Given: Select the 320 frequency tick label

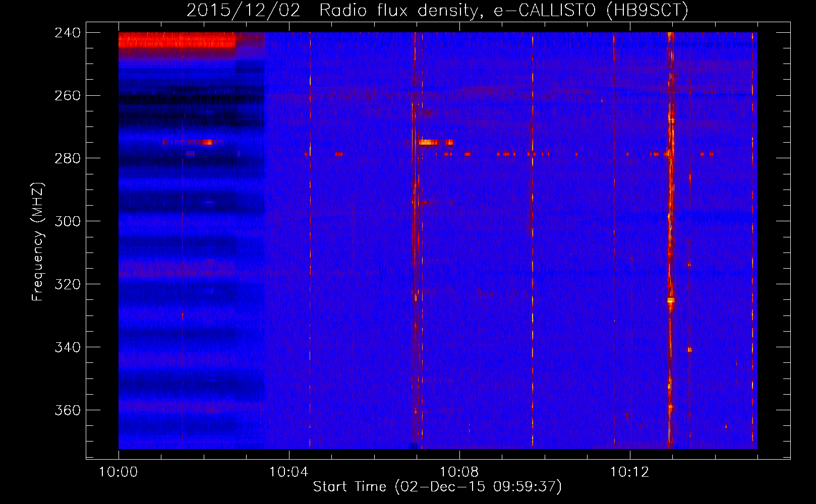Looking at the screenshot, I should pyautogui.click(x=68, y=285).
